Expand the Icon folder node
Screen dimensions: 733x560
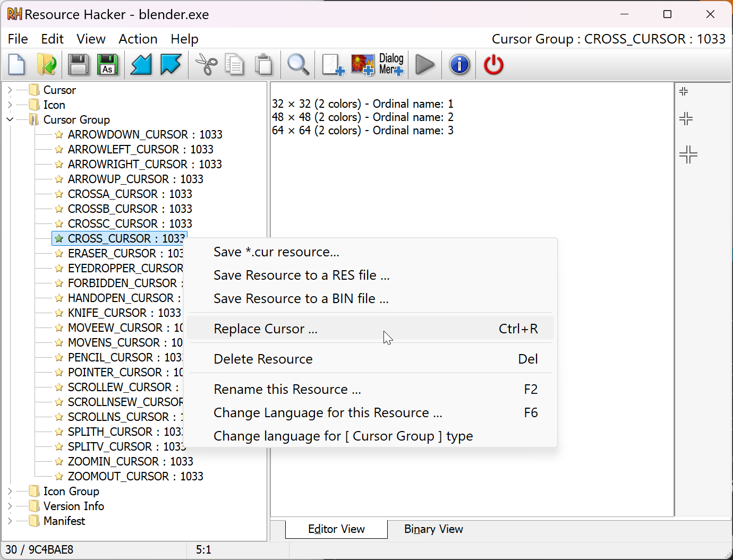tap(10, 105)
